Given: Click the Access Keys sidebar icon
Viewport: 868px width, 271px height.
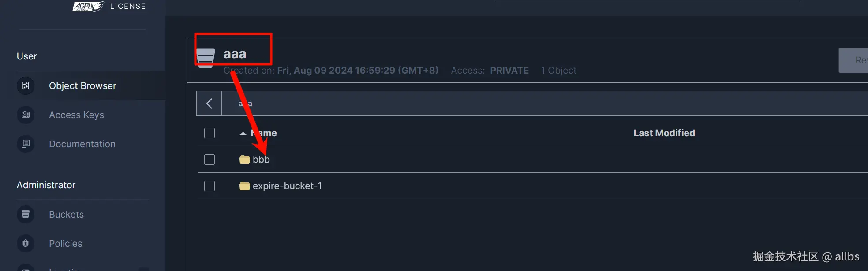Looking at the screenshot, I should tap(26, 115).
